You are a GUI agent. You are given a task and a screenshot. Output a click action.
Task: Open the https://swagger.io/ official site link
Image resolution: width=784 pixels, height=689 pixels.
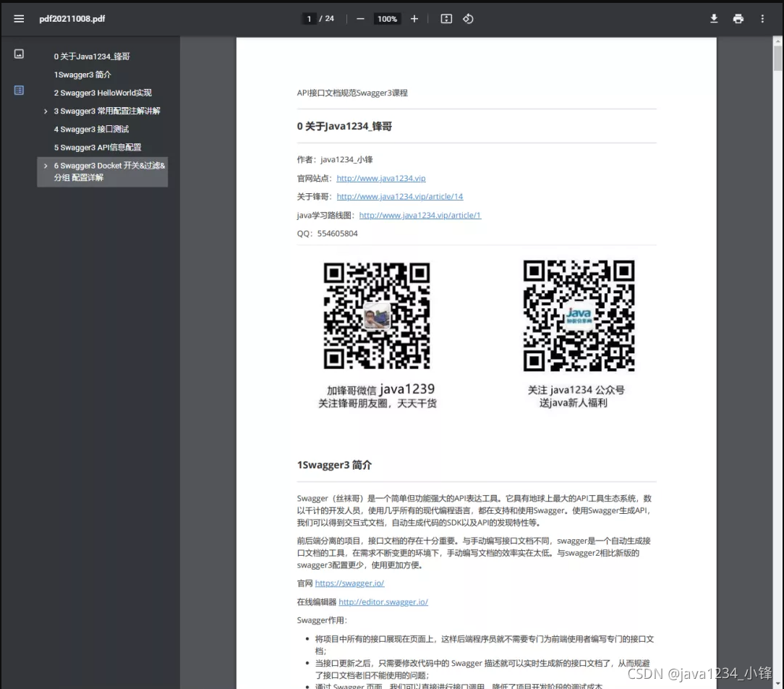(349, 583)
